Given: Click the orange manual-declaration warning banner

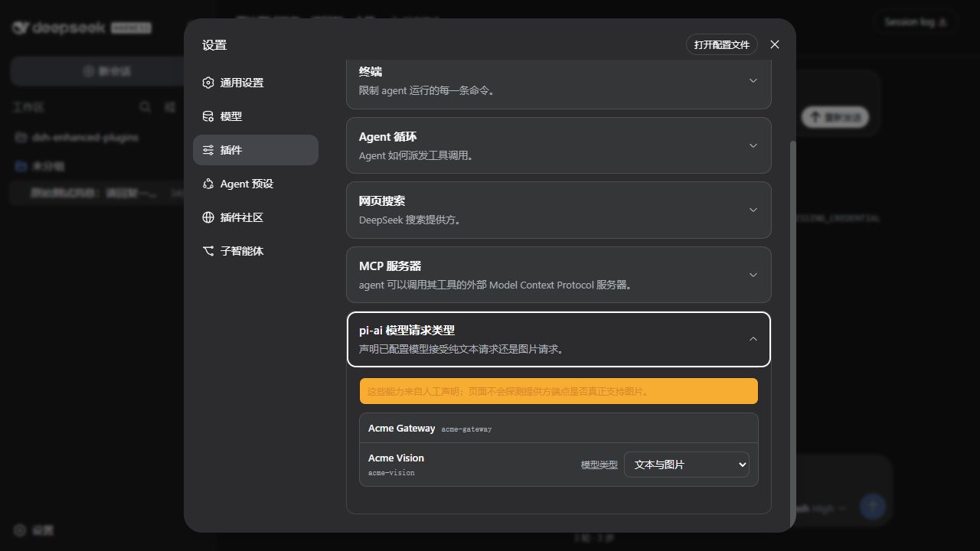Looking at the screenshot, I should (559, 391).
